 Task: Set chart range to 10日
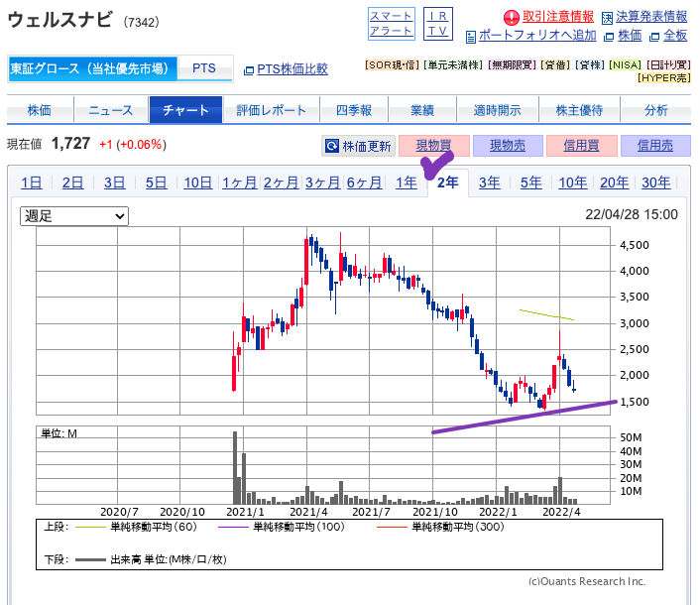(197, 182)
